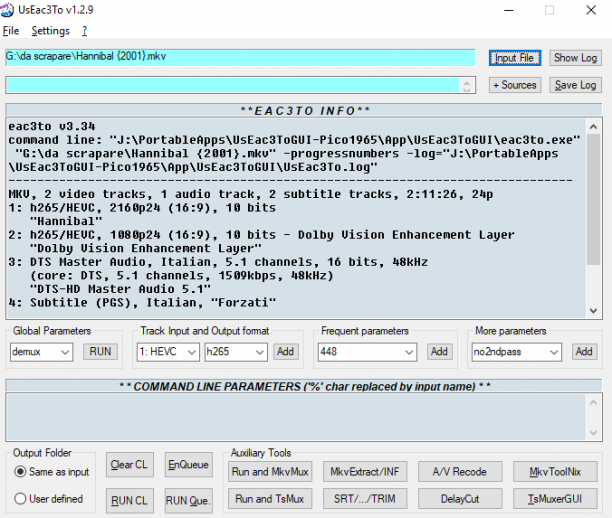Screen dimensions: 612x518
Task: Launch MkvToolNix auxiliary tool
Action: pyautogui.click(x=555, y=472)
